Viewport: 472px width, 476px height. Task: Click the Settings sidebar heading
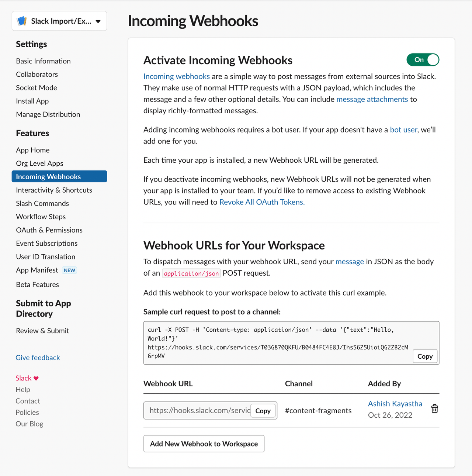tap(31, 44)
